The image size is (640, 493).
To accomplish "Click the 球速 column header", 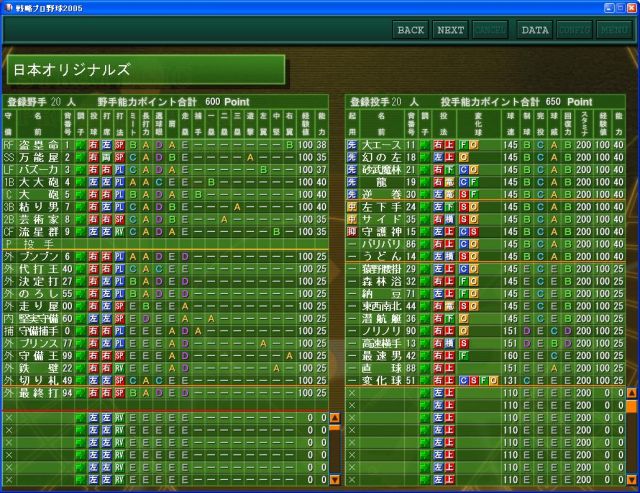I will pyautogui.click(x=510, y=124).
